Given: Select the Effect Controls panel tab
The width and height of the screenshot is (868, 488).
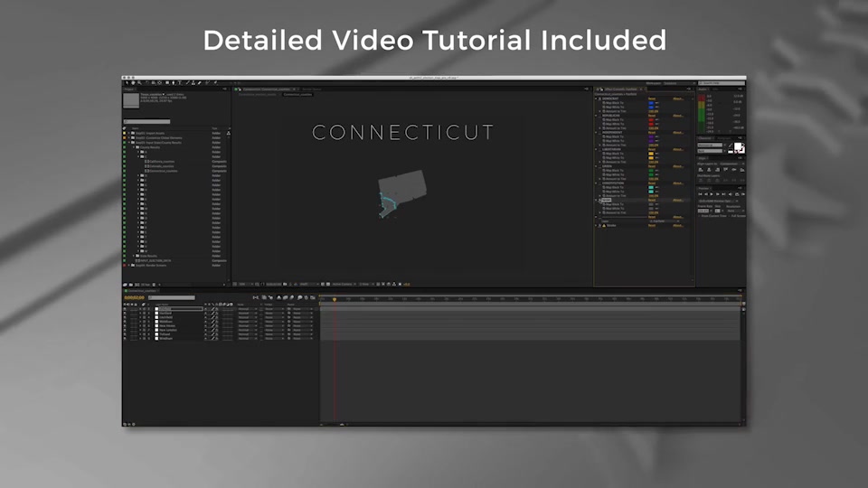Looking at the screenshot, I should (620, 89).
